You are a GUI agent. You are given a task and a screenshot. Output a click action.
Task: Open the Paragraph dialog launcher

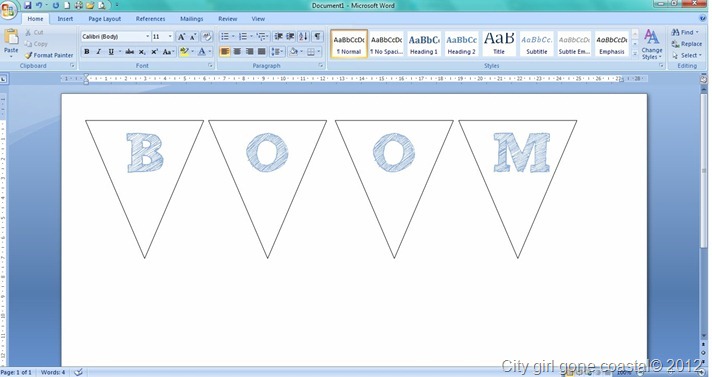321,66
